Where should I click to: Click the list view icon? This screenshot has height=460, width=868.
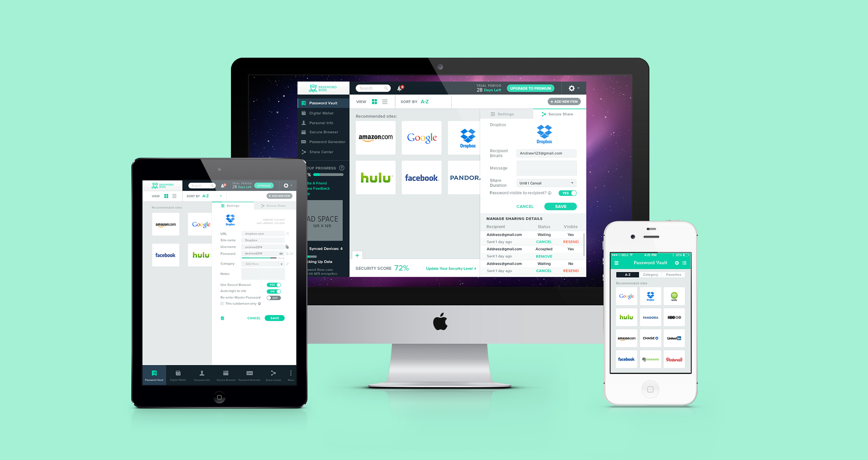point(385,102)
